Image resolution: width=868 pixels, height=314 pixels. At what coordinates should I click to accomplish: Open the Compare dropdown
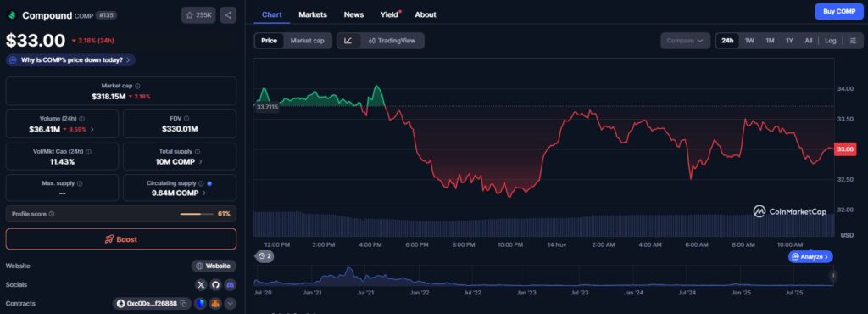(x=685, y=41)
